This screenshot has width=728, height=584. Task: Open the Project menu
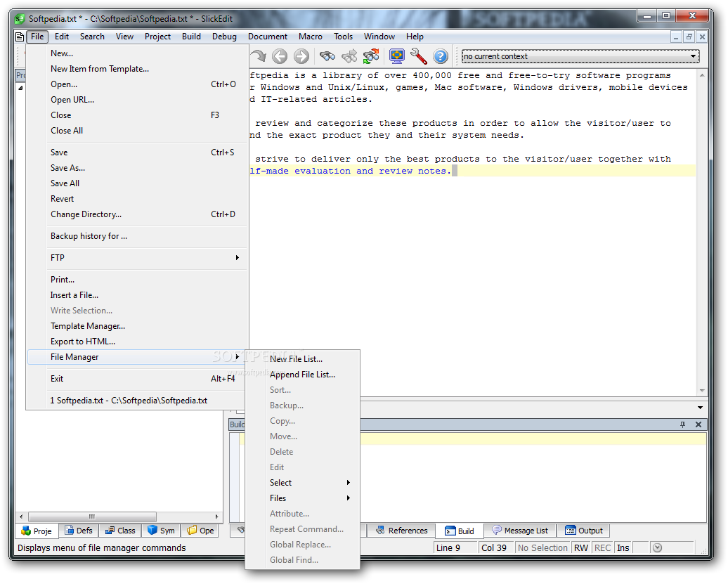coord(157,37)
